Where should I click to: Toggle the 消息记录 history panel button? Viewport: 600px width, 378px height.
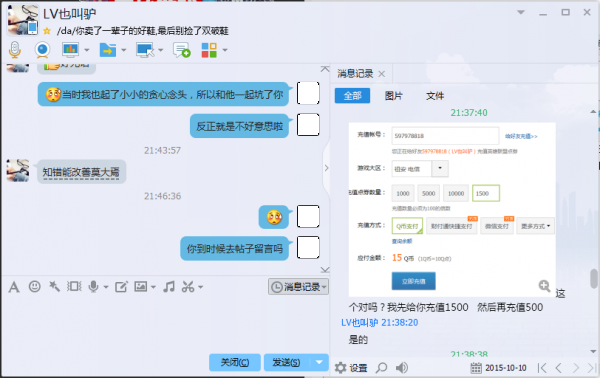click(x=298, y=287)
